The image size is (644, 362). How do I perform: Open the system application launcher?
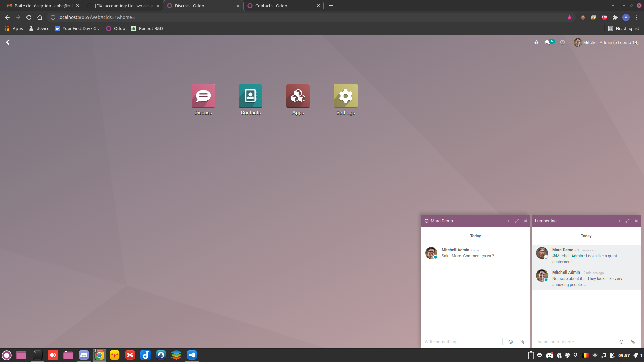click(x=7, y=355)
